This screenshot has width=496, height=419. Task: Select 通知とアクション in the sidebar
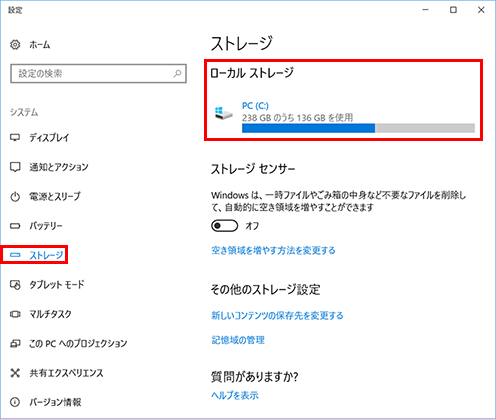pos(59,167)
